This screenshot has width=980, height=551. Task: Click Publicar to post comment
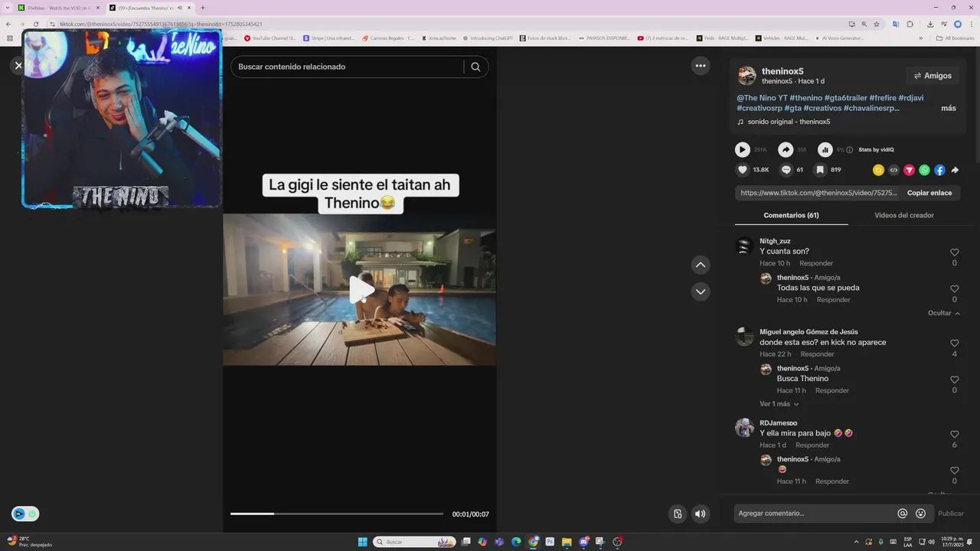(x=951, y=514)
